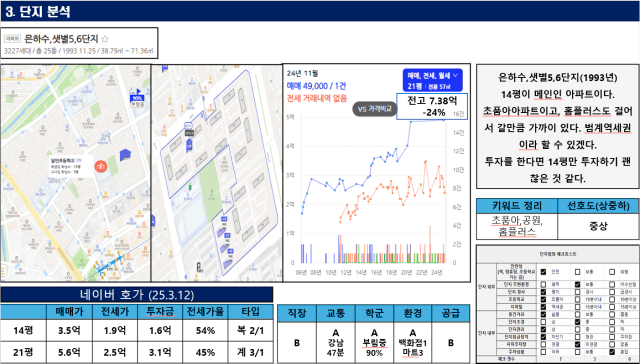Viewport: 640px width, 364px height.
Task: Check the empty middle checkbox in the 초등학교 row
Action: click(x=577, y=300)
